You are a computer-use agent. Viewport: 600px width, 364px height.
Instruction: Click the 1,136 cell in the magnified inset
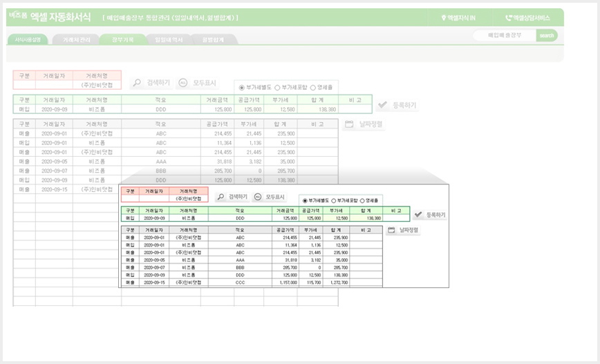pyautogui.click(x=310, y=245)
